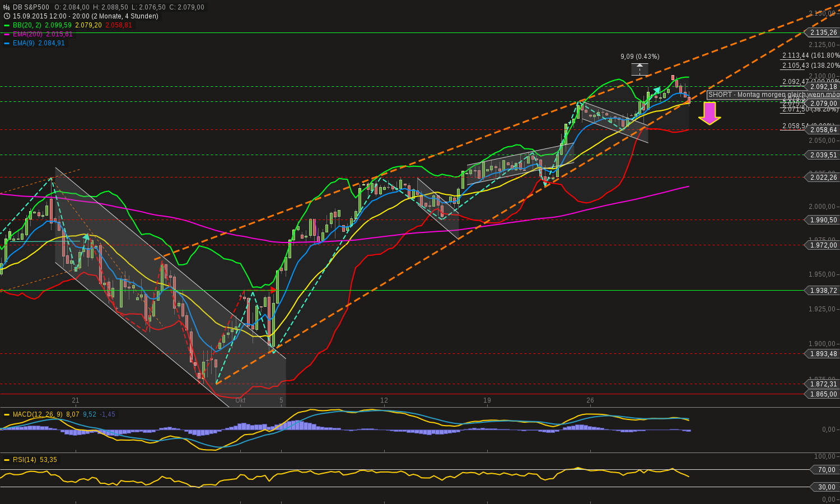The height and width of the screenshot is (504, 840).
Task: Click the 1.893,48 price level tag
Action: 823,354
